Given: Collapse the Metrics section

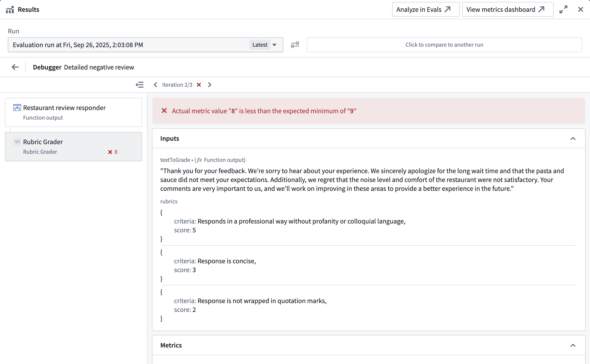Looking at the screenshot, I should point(573,345).
